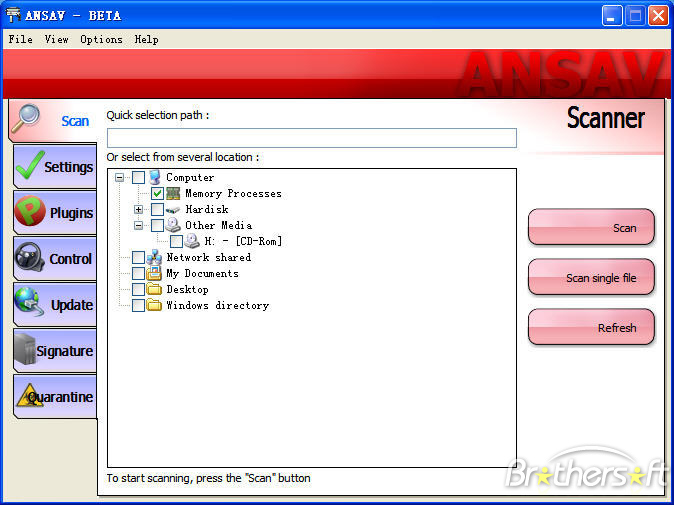
Task: Click the Scan single file button
Action: pos(591,277)
